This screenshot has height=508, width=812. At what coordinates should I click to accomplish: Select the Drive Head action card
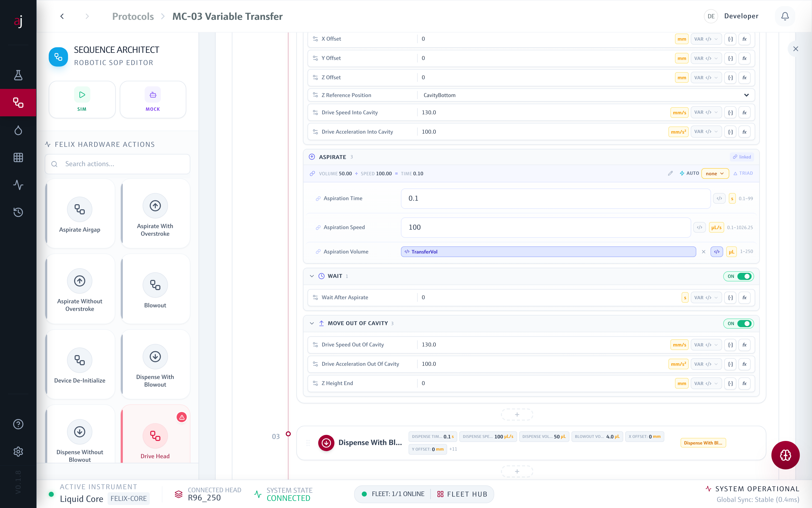click(155, 434)
